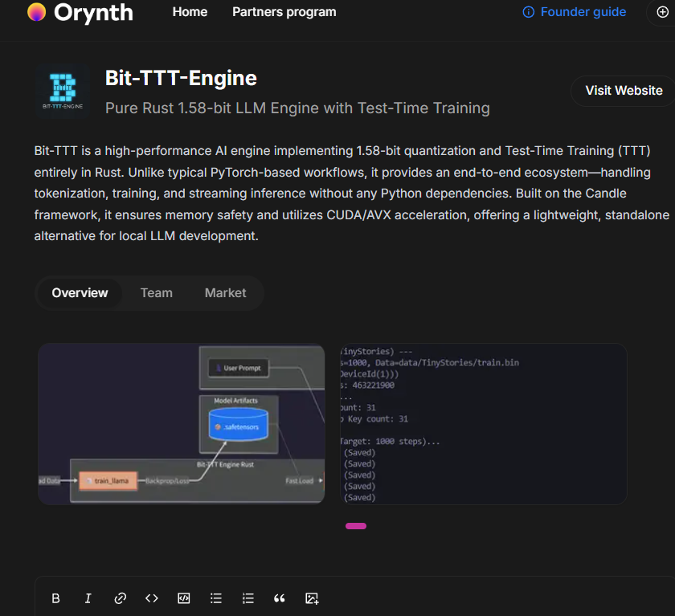This screenshot has height=616, width=675.
Task: Click the pink carousel indicator
Action: [355, 526]
